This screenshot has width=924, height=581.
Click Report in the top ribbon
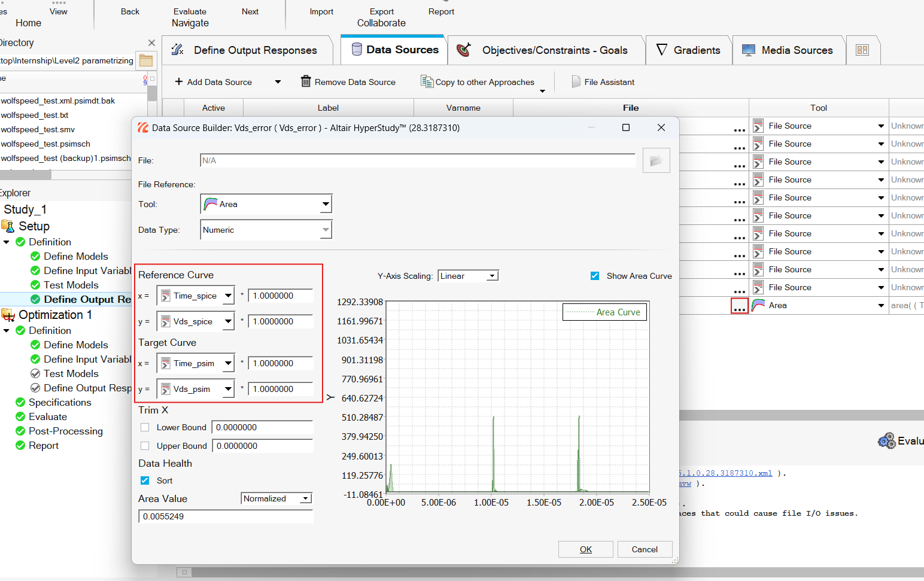[x=441, y=11]
